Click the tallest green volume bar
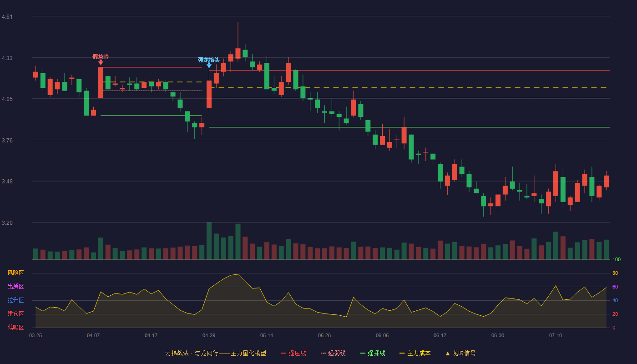Image resolution: width=637 pixels, height=364 pixels. point(209,241)
